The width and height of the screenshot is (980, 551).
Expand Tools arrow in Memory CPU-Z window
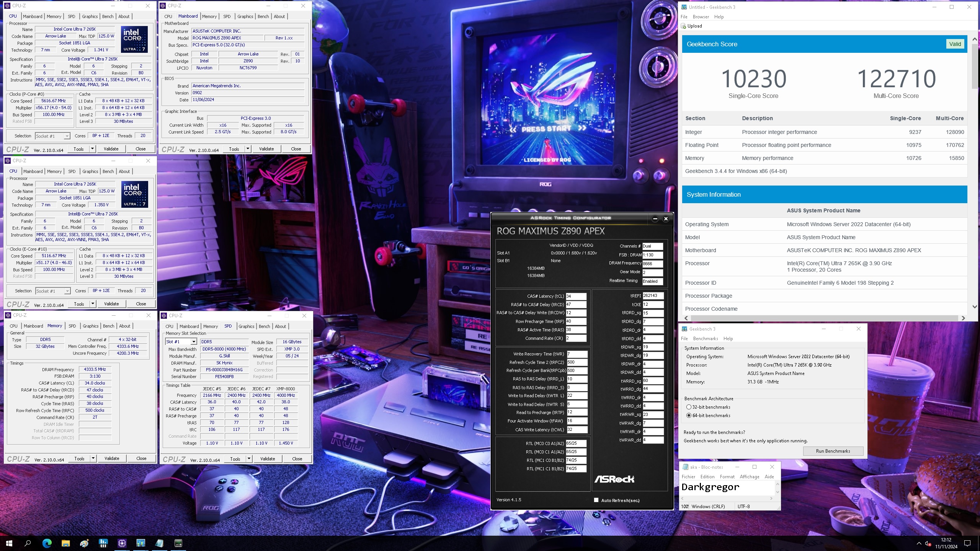click(x=93, y=458)
